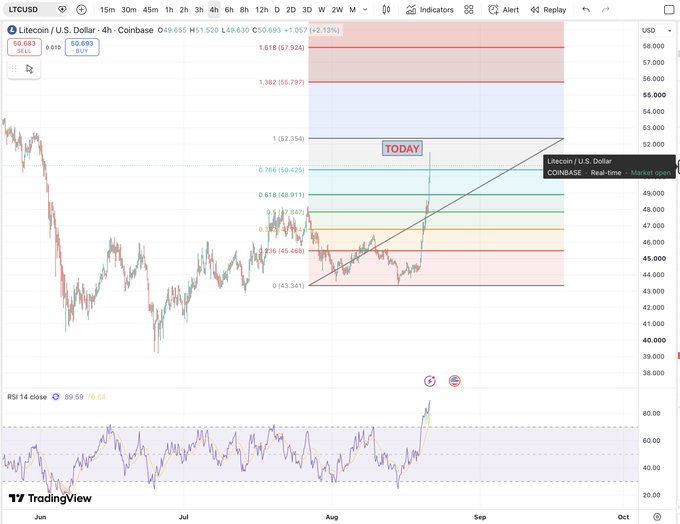Click the fullscreen layout square icon

(669, 10)
